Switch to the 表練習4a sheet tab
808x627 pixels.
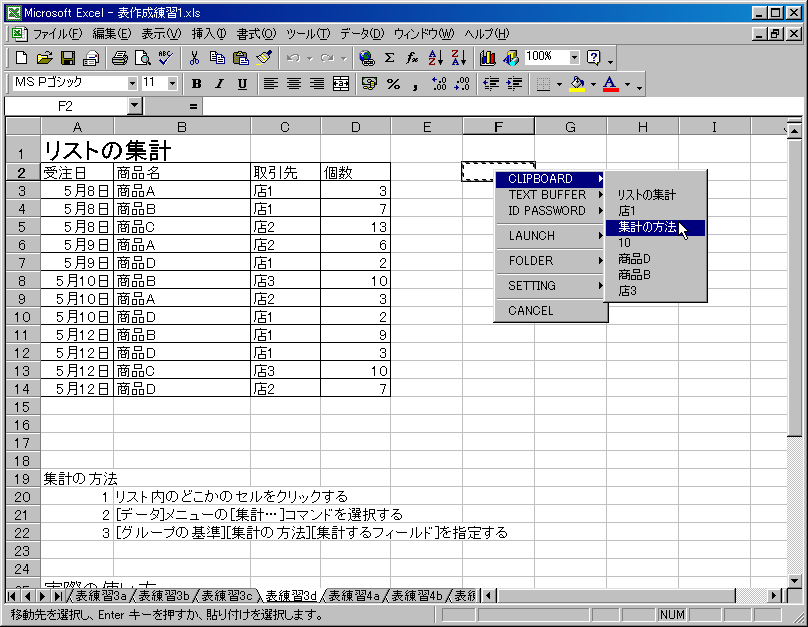coord(354,596)
